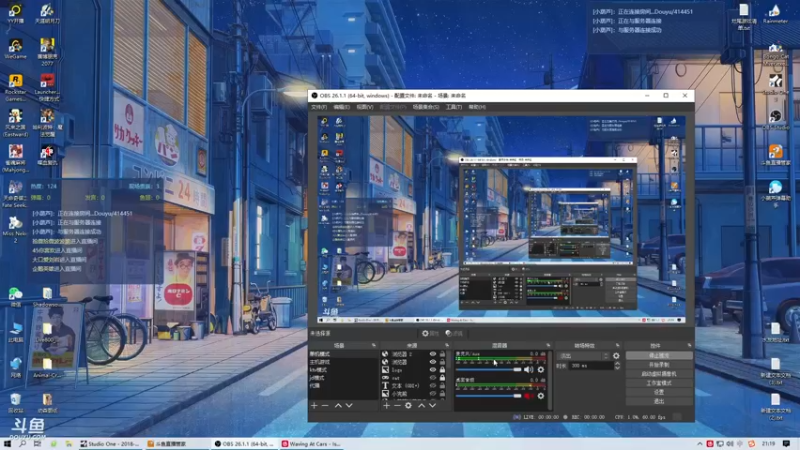The height and width of the screenshot is (450, 800).
Task: Select the Eastward game desktop icon
Action: pos(15,123)
